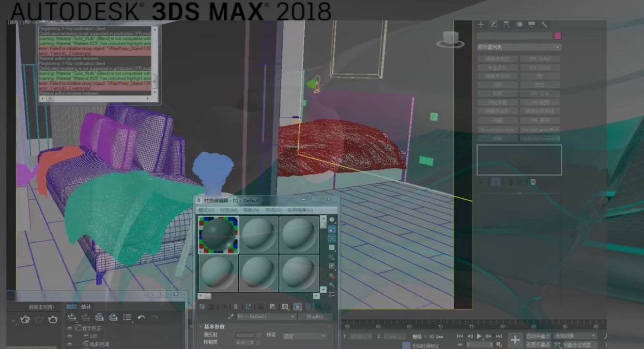Adjust the 粗糙度 spinner arrows
Image resolution: width=644 pixels, height=349 pixels.
[x=252, y=343]
